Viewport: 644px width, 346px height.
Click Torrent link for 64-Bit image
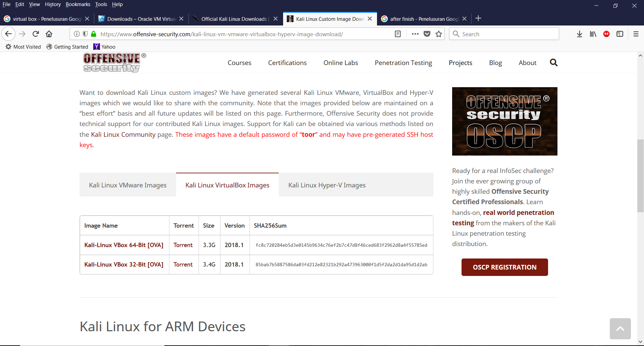click(x=183, y=245)
